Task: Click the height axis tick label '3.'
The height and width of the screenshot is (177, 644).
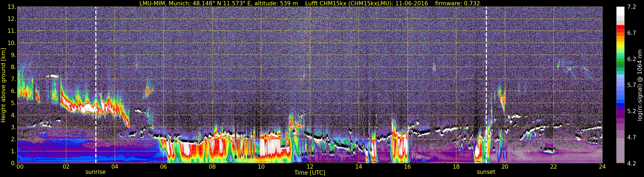Action: click(13, 127)
